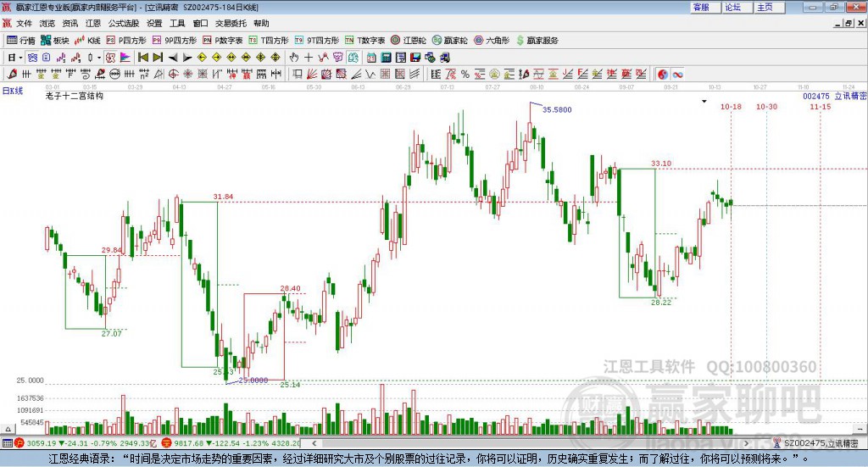Open the 江恩 menu
Image resolution: width=868 pixels, height=467 pixels.
93,23
